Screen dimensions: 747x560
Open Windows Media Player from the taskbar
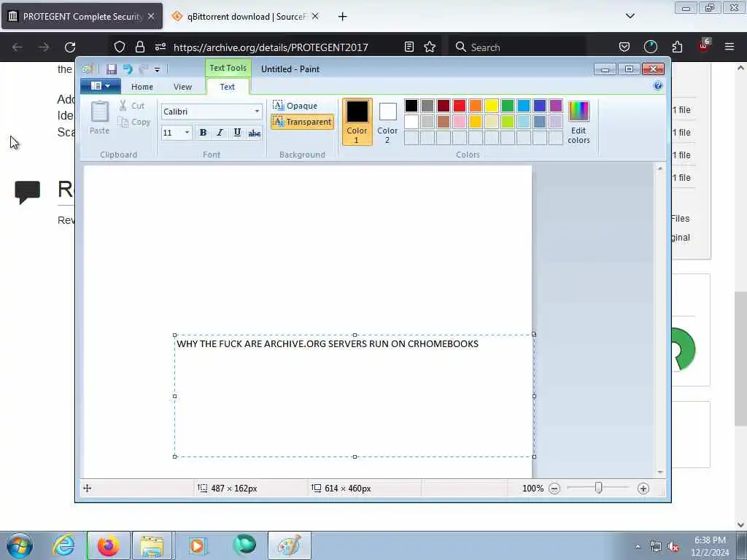[197, 545]
